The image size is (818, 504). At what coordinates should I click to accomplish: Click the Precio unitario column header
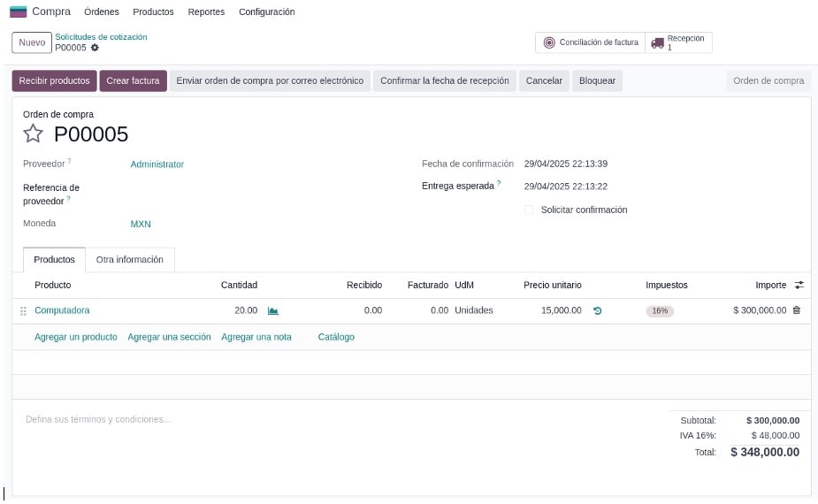point(553,285)
